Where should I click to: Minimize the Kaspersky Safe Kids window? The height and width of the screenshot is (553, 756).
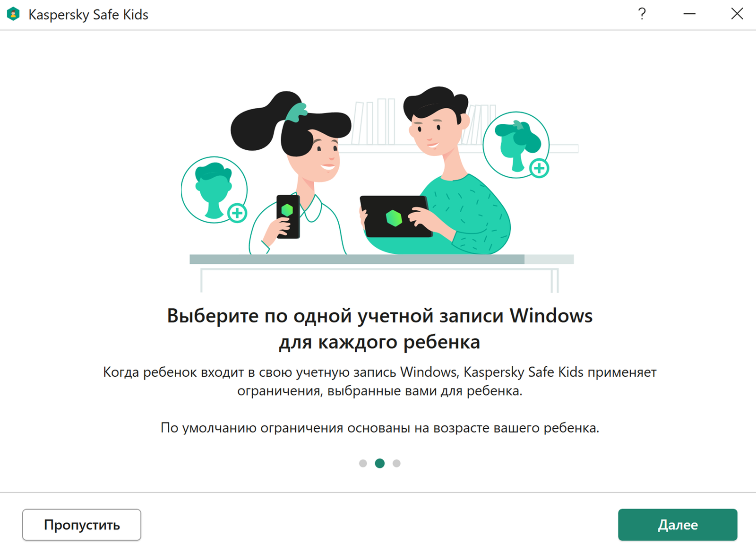pyautogui.click(x=689, y=14)
